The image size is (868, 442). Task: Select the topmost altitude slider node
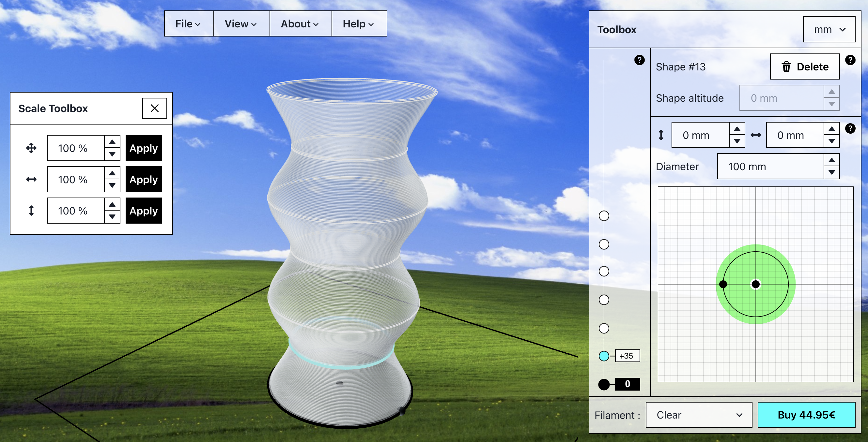(604, 216)
